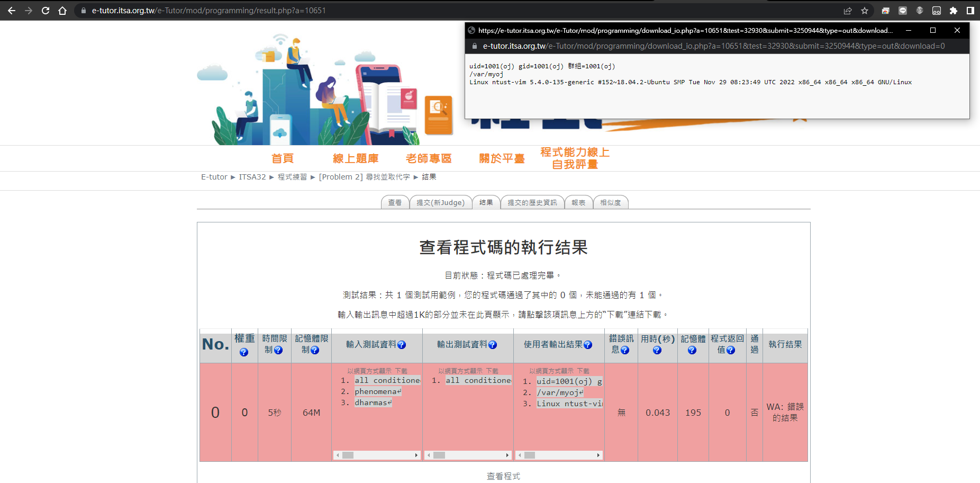Select the 結果 tab
The image size is (980, 483).
(x=486, y=202)
